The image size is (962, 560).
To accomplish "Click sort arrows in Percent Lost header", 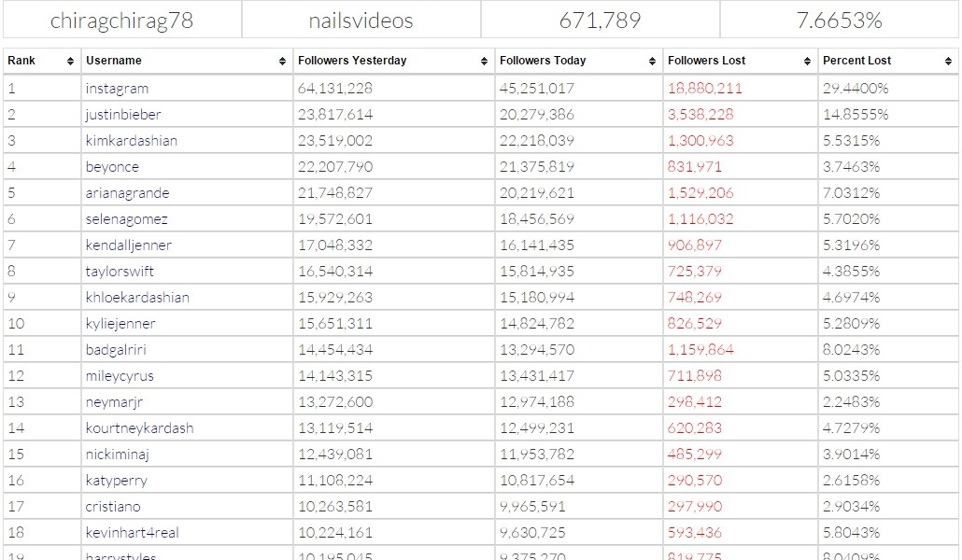I will (949, 61).
